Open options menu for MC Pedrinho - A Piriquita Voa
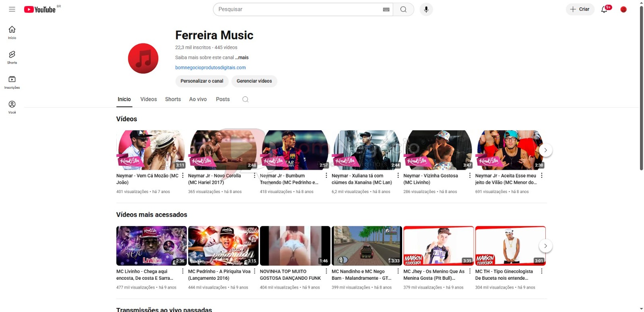Screen dimensions: 644x312 click(x=254, y=271)
